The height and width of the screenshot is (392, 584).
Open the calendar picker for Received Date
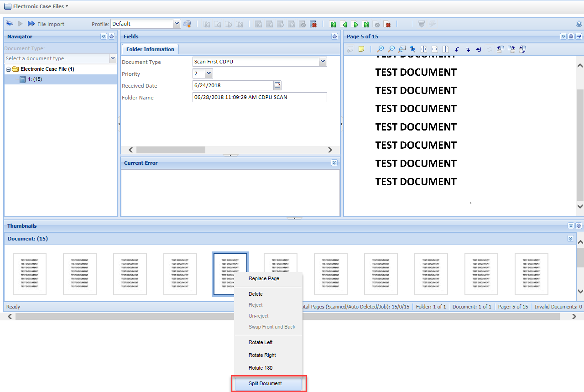click(277, 85)
